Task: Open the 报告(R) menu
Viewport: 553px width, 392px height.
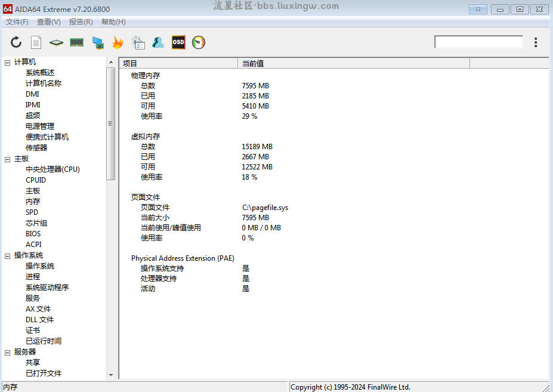Action: click(x=81, y=22)
